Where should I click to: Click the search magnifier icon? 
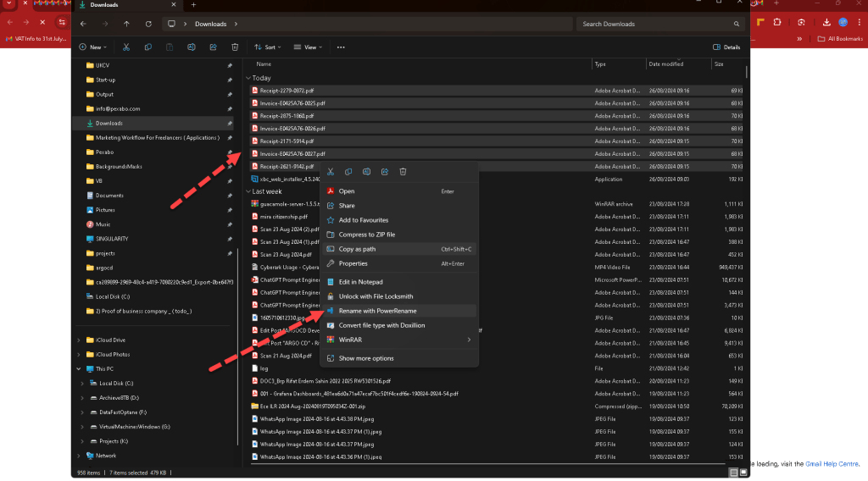(x=737, y=24)
